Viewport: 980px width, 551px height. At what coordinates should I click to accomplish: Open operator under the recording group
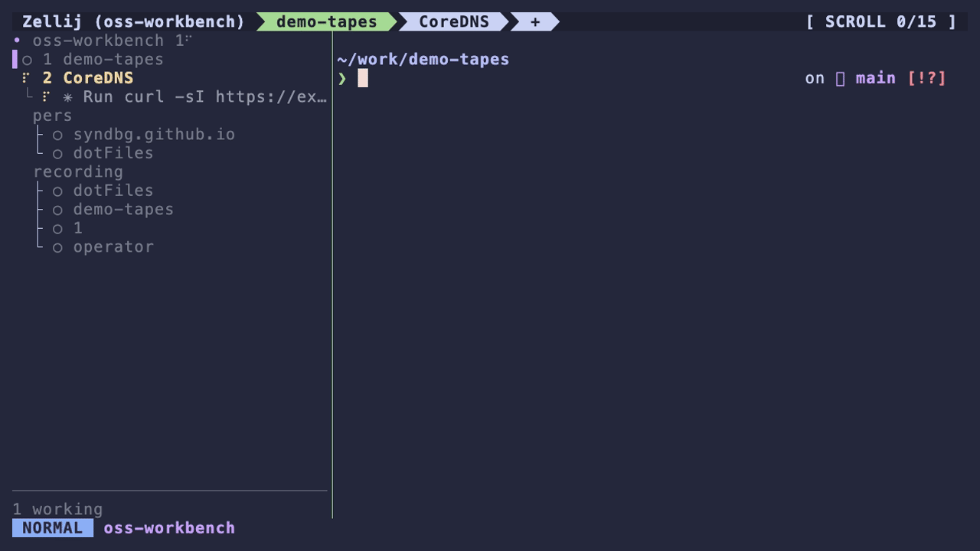click(113, 246)
